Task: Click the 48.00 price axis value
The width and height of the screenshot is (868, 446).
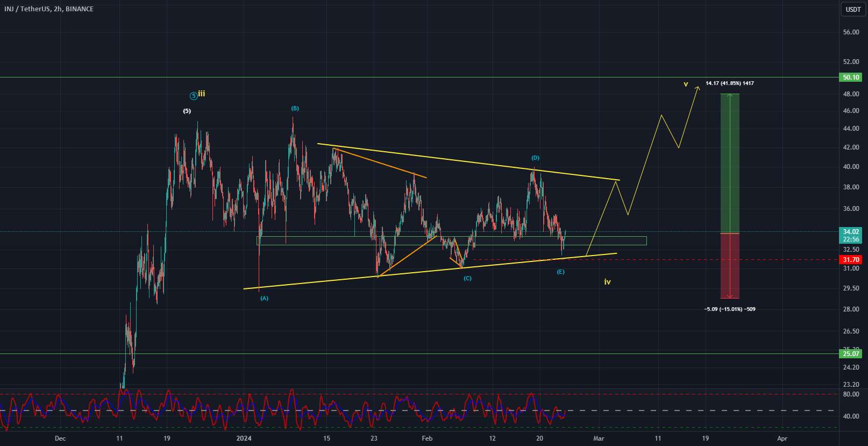Action: tap(851, 94)
